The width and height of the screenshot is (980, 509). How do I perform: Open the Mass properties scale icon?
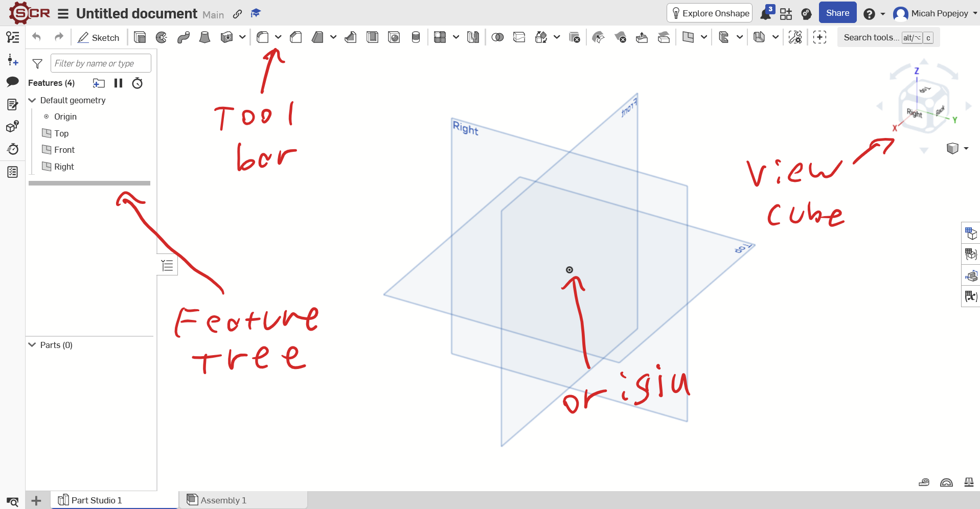tap(969, 482)
